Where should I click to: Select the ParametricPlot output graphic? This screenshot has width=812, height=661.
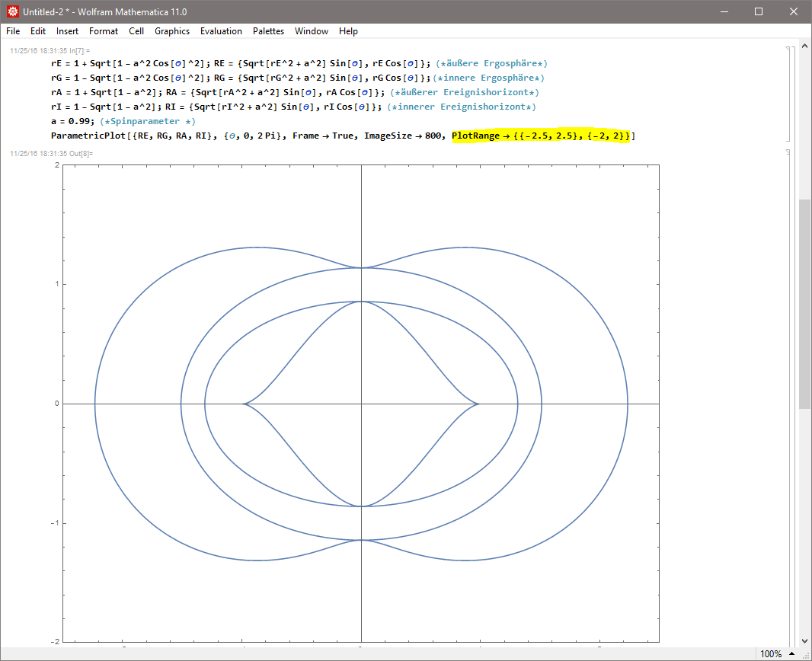click(360, 404)
